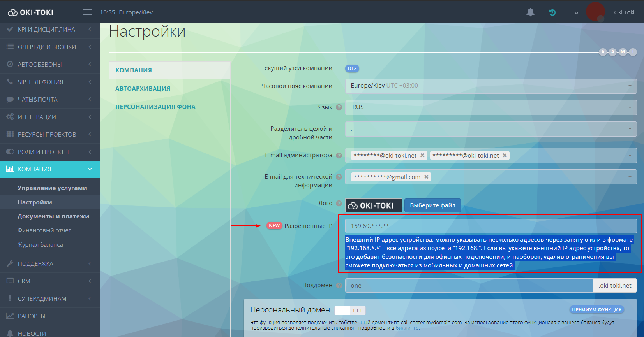The height and width of the screenshot is (337, 644).
Task: Click the Премиум функция badge
Action: click(x=596, y=310)
